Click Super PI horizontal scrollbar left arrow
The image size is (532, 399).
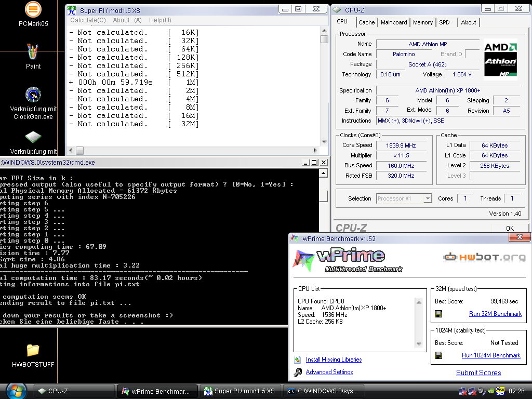coord(71,150)
